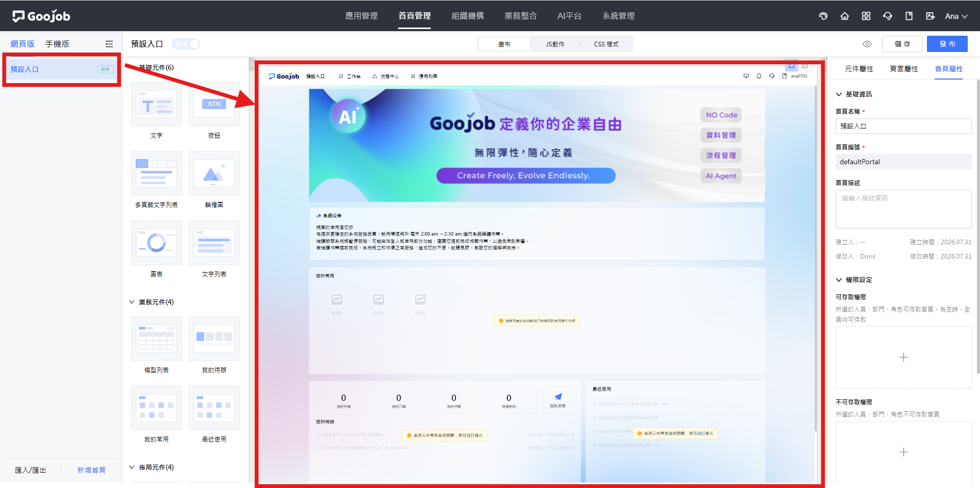The height and width of the screenshot is (488, 980).
Task: Click the 首頁名稱 input field
Action: tap(903, 126)
